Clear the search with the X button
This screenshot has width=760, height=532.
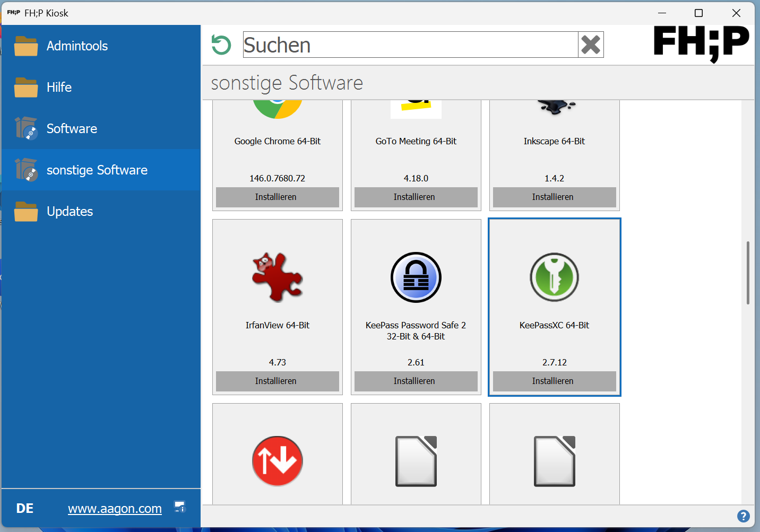tap(590, 45)
